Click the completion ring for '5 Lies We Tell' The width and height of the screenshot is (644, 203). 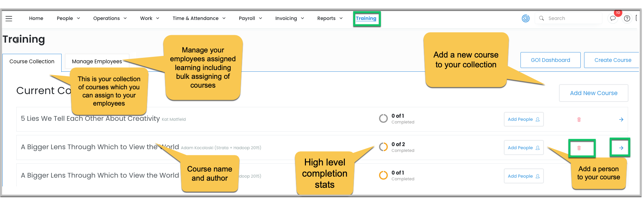(383, 119)
